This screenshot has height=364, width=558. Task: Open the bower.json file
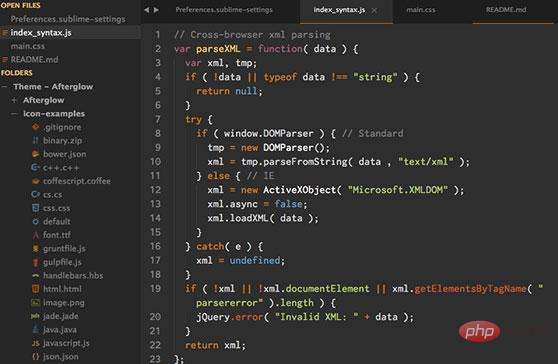click(x=65, y=154)
